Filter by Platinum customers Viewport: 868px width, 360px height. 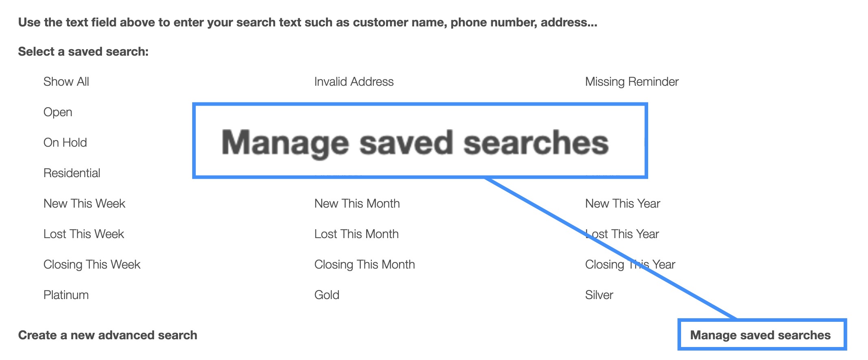click(66, 295)
